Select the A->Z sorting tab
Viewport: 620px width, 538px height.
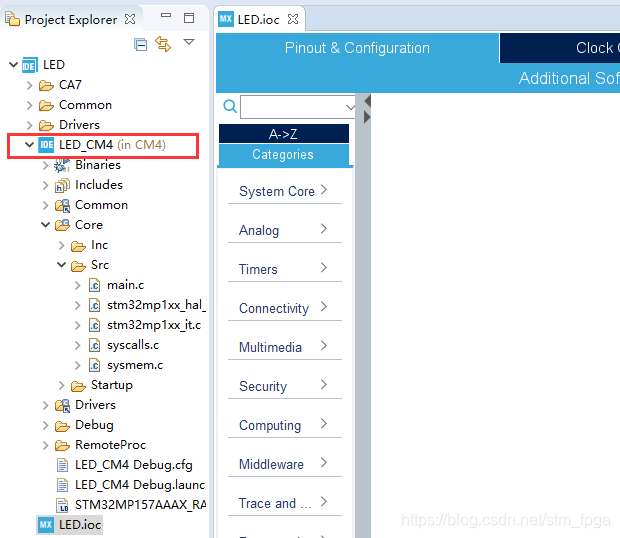click(x=284, y=134)
